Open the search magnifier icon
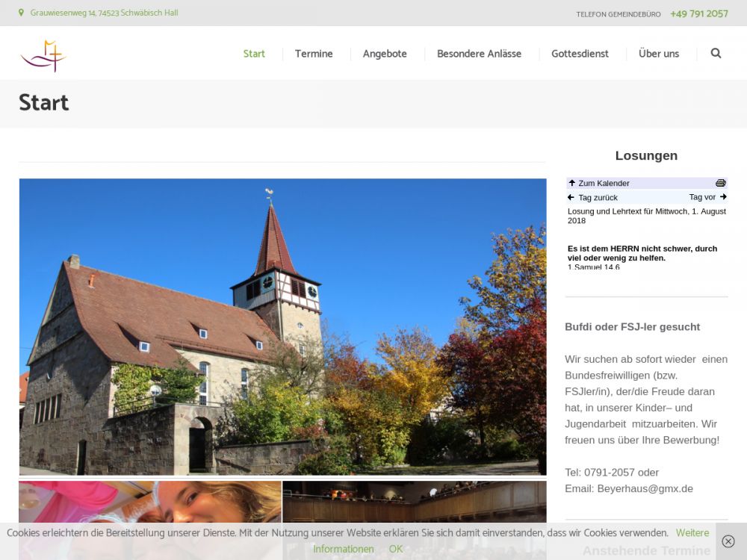Image resolution: width=747 pixels, height=560 pixels. point(716,54)
